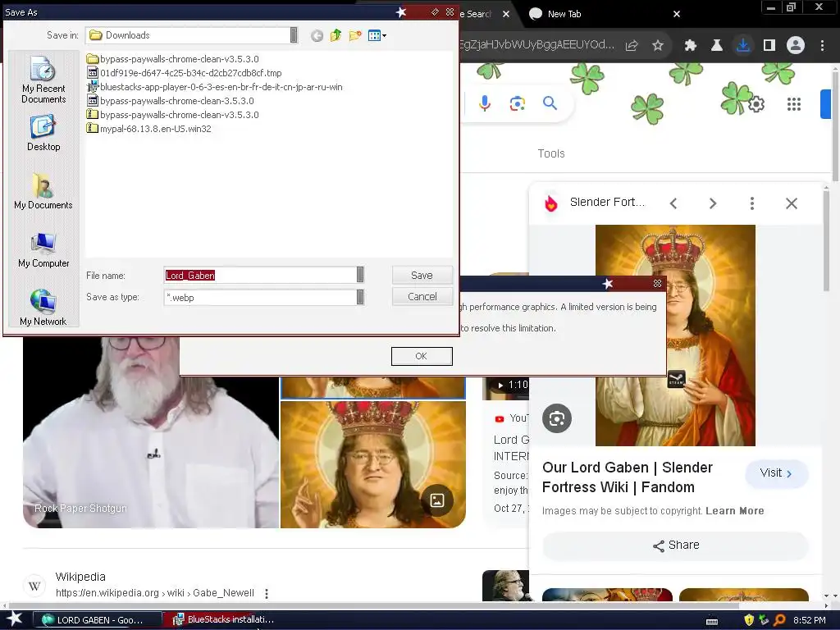Select mypal-68.13.8.en-US.win32 archive
Image resolution: width=840 pixels, height=630 pixels.
pyautogui.click(x=149, y=129)
